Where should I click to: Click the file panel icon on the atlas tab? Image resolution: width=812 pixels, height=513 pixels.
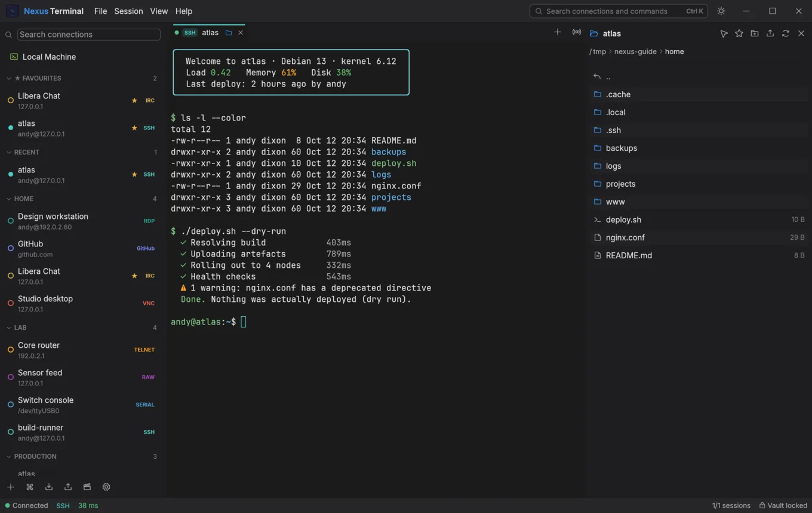click(x=229, y=33)
